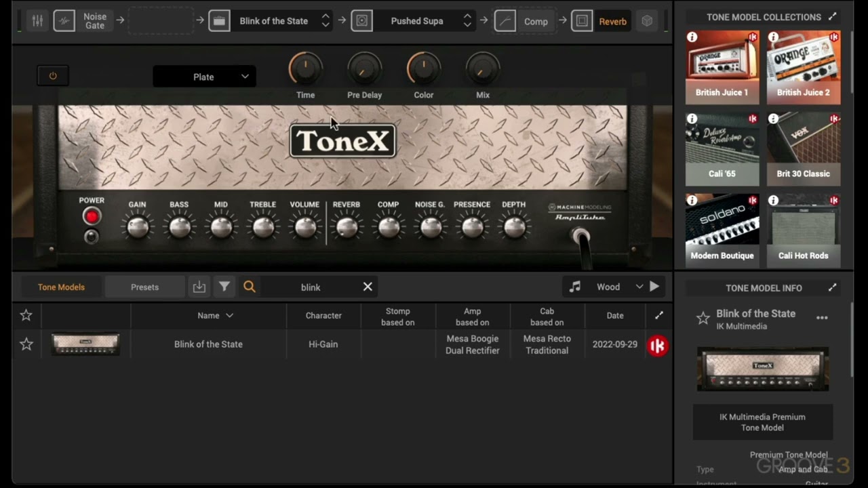Select the Noise Gate module icon
The width and height of the screenshot is (868, 488).
point(64,21)
